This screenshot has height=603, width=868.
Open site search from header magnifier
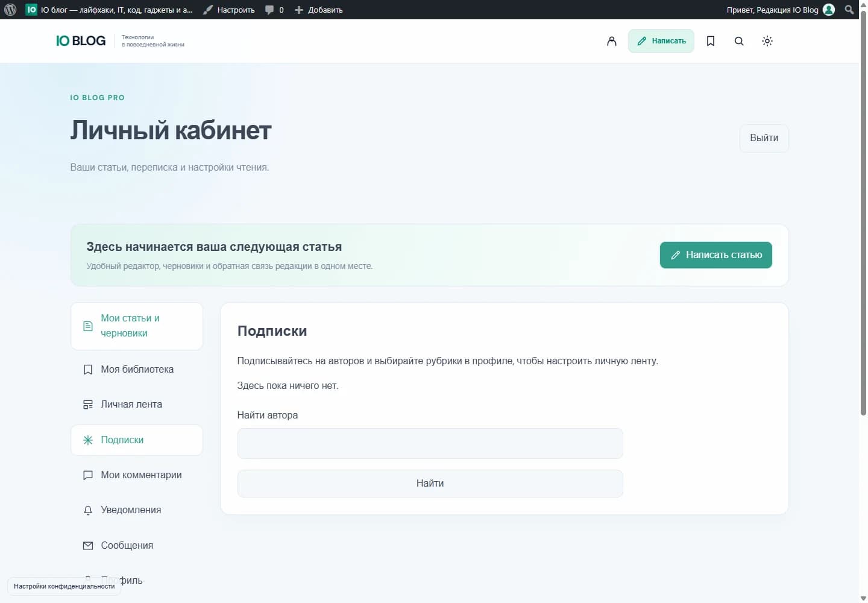tap(739, 41)
